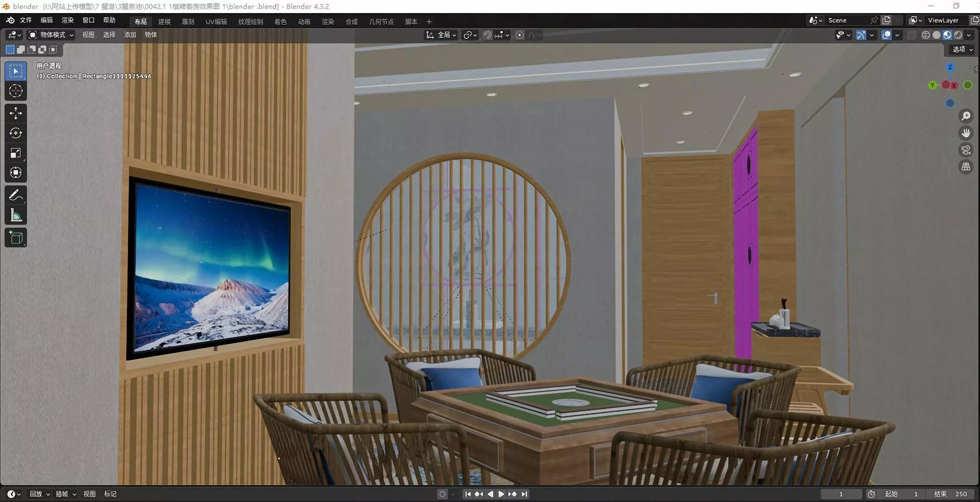Screen dimensions: 980x502
Task: Play animation forward
Action: click(501, 494)
